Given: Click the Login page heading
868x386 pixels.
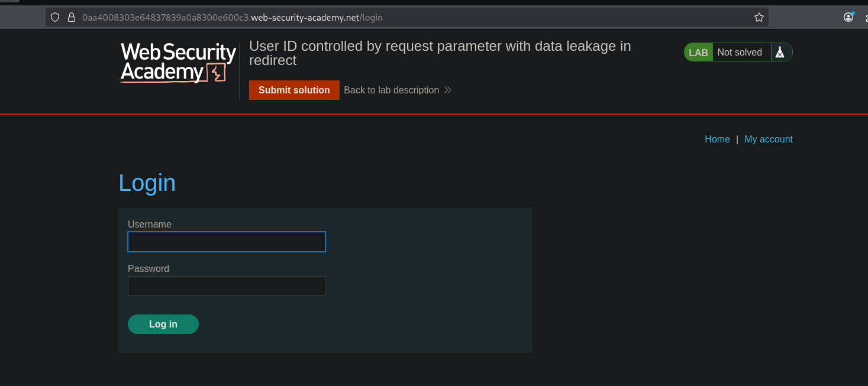Looking at the screenshot, I should (147, 183).
